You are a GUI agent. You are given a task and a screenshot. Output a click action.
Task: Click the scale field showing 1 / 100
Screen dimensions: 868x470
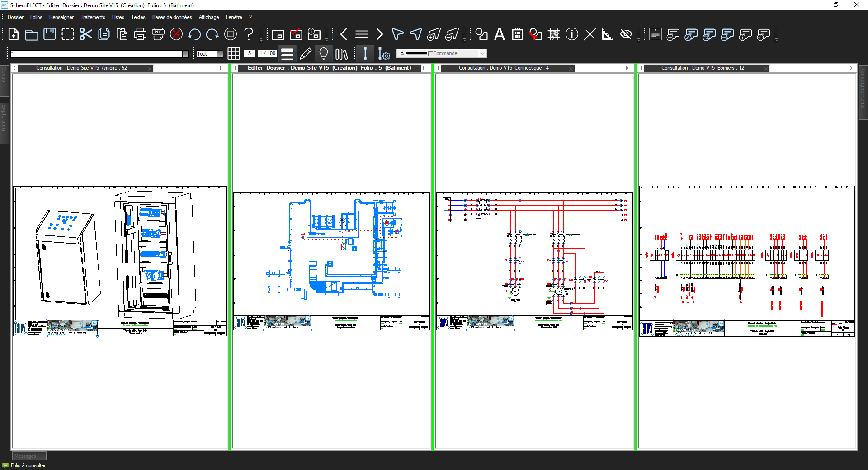coord(268,53)
